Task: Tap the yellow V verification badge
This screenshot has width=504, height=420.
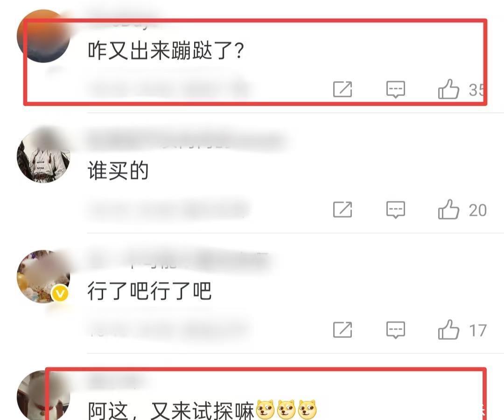Action: pyautogui.click(x=60, y=294)
